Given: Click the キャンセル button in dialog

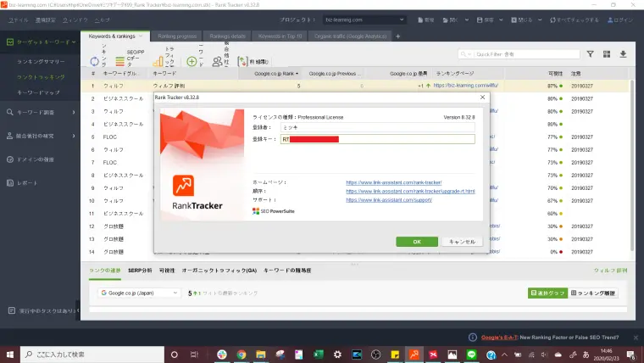Looking at the screenshot, I should click(464, 241).
